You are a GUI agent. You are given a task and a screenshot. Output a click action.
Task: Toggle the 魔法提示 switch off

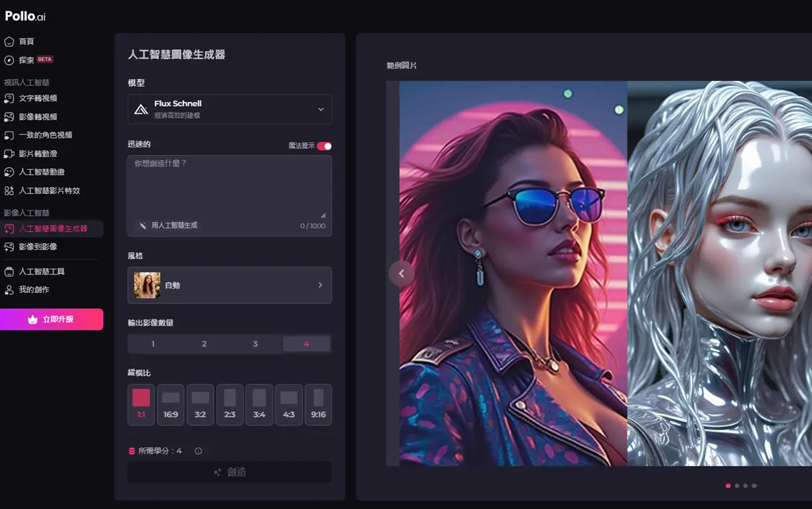coord(324,146)
